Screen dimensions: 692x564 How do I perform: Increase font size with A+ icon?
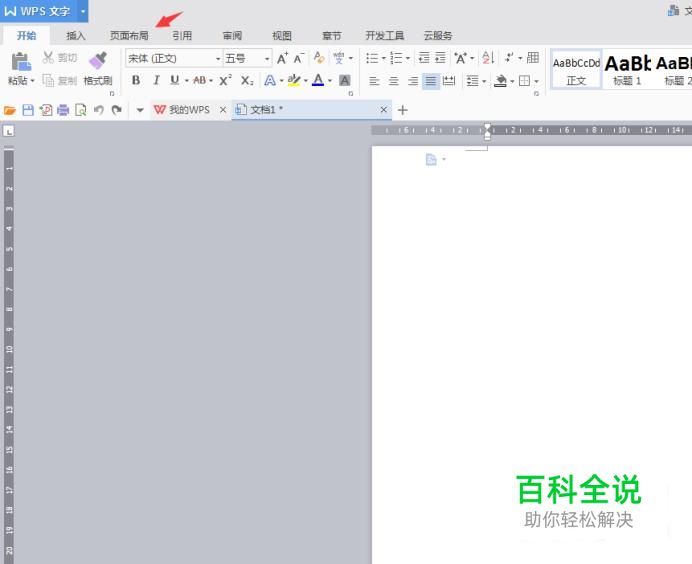pos(282,58)
